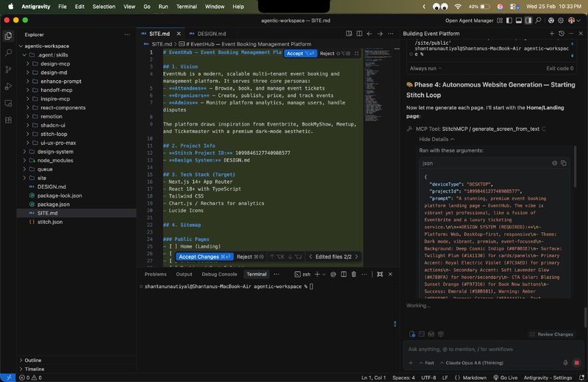This screenshot has width=588, height=382.
Task: Close the SITE.md tab
Action: click(x=179, y=34)
